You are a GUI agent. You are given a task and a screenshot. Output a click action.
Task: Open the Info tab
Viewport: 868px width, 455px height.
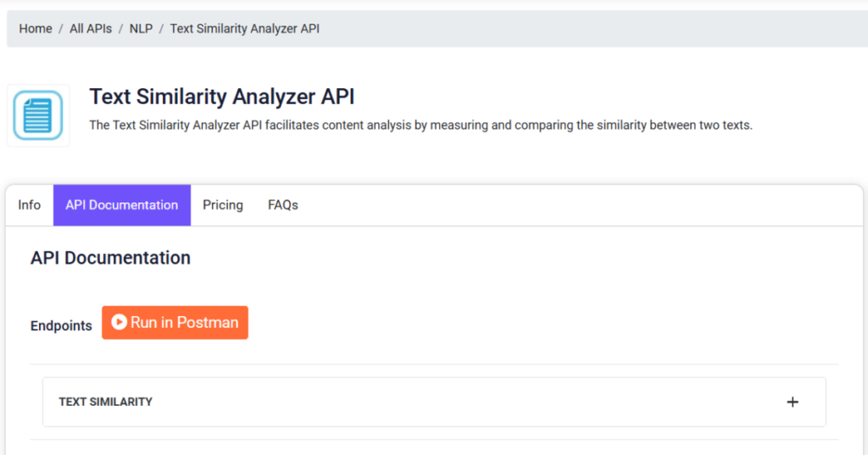30,205
